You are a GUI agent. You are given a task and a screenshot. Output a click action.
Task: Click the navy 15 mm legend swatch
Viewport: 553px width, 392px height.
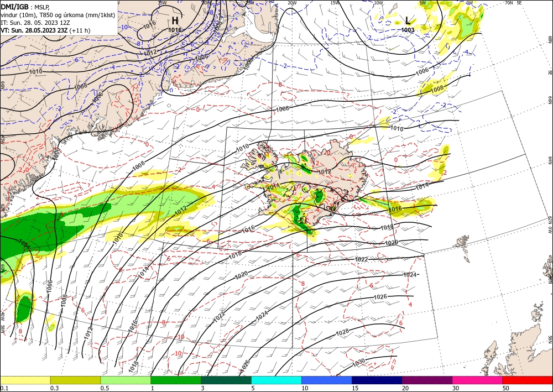(377, 380)
